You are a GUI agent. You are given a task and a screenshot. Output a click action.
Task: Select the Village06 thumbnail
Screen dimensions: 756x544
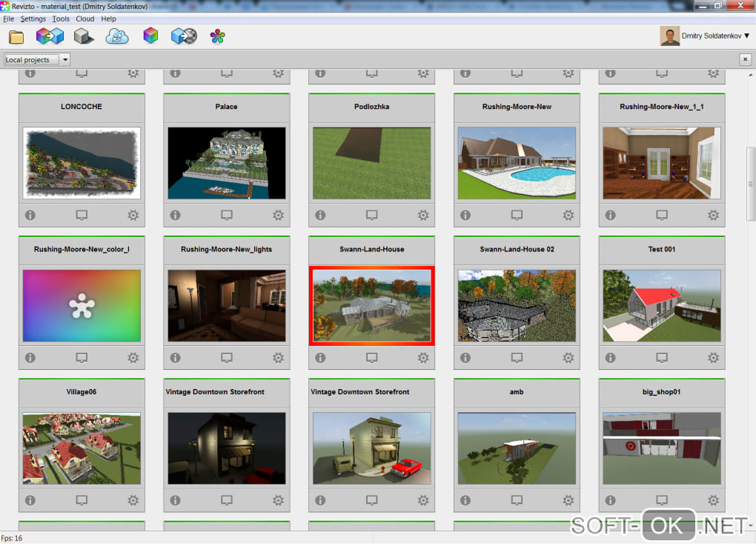click(x=82, y=448)
